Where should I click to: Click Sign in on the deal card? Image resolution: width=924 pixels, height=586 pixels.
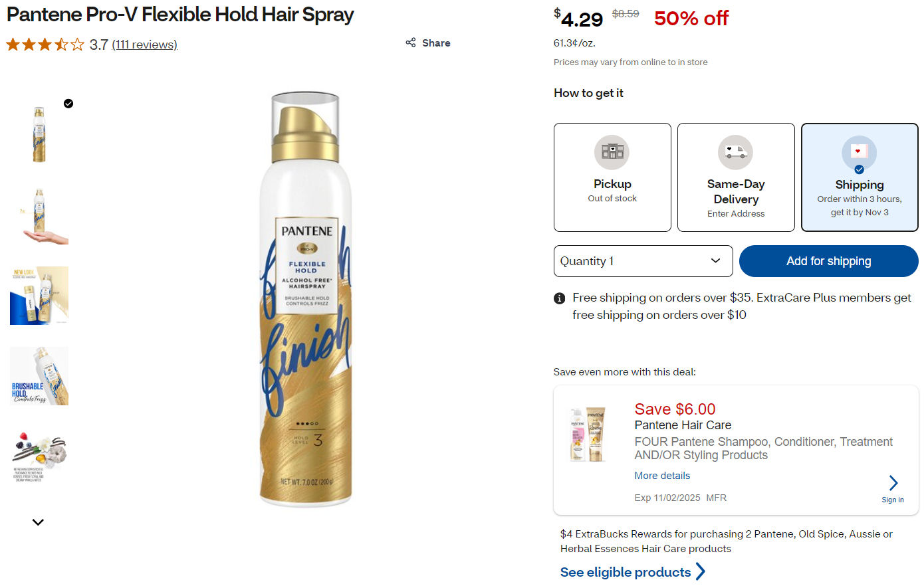click(x=892, y=500)
